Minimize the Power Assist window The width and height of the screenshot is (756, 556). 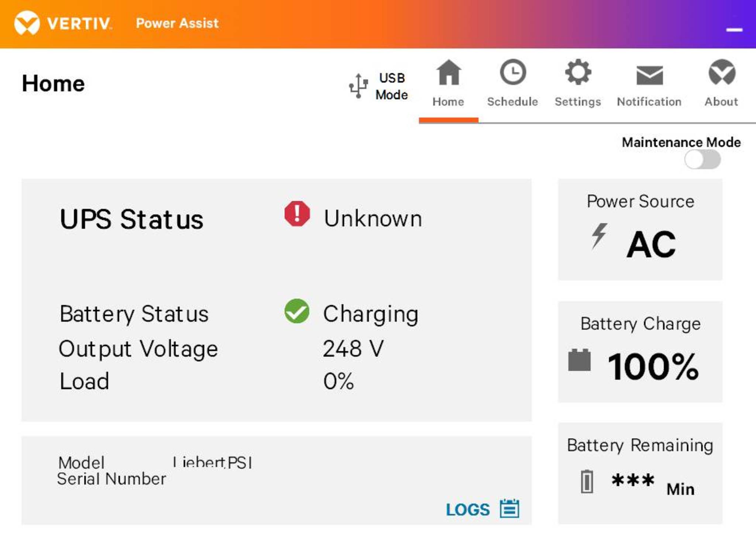point(734,30)
